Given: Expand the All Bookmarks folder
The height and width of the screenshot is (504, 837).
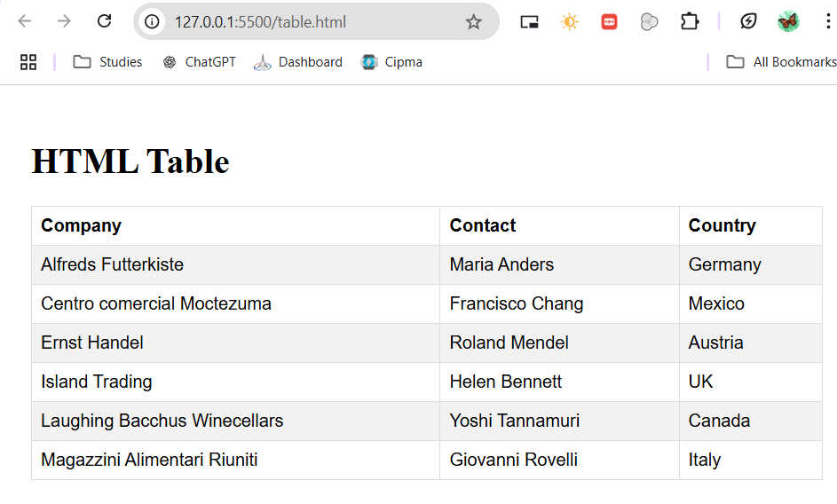Looking at the screenshot, I should [781, 62].
